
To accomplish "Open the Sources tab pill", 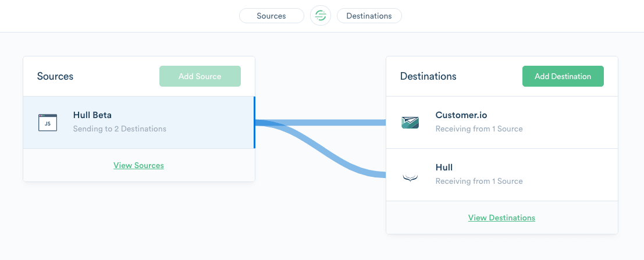I will coord(272,16).
